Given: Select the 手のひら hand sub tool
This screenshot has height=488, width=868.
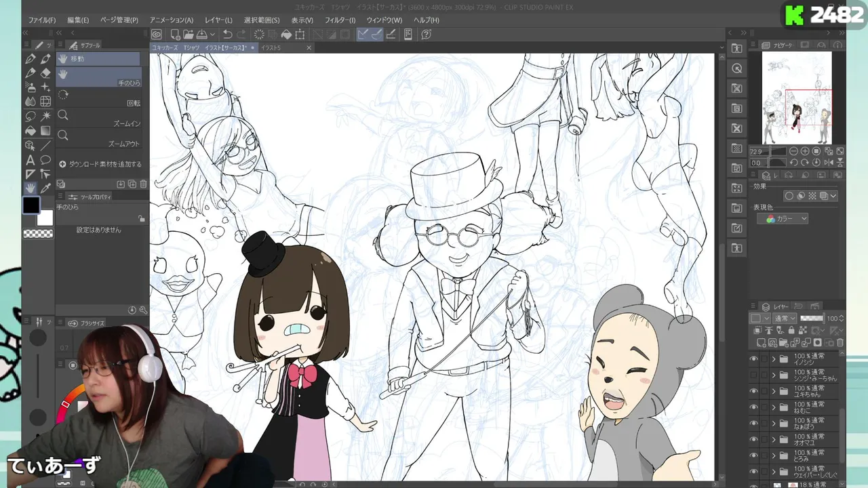Looking at the screenshot, I should [99, 77].
